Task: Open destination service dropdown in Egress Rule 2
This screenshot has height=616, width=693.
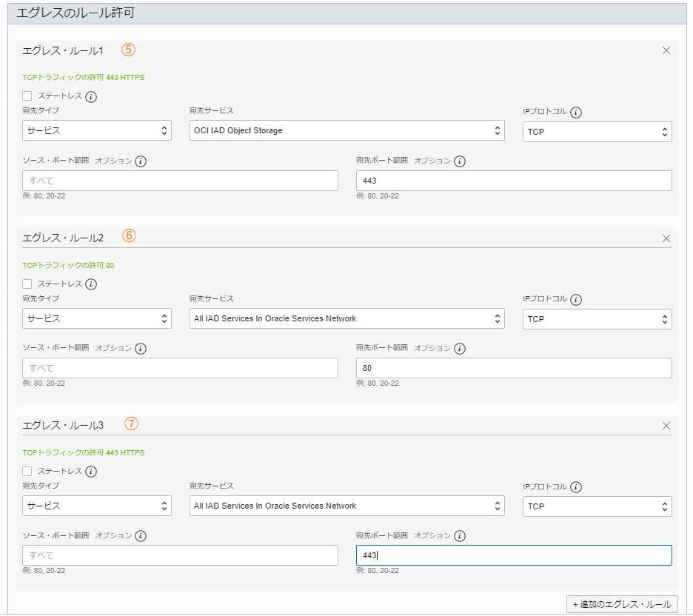Action: (x=347, y=318)
